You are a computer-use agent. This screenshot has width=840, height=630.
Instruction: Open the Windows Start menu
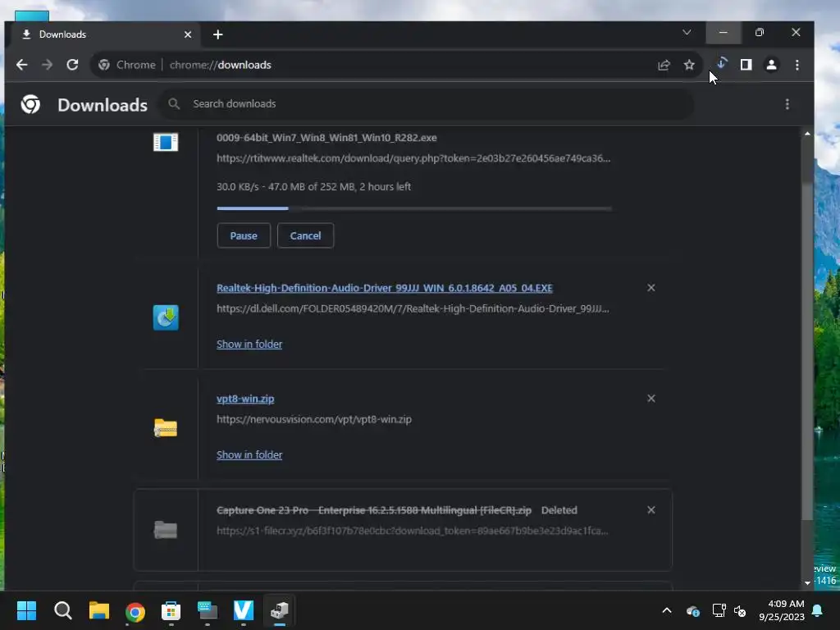tap(26, 610)
